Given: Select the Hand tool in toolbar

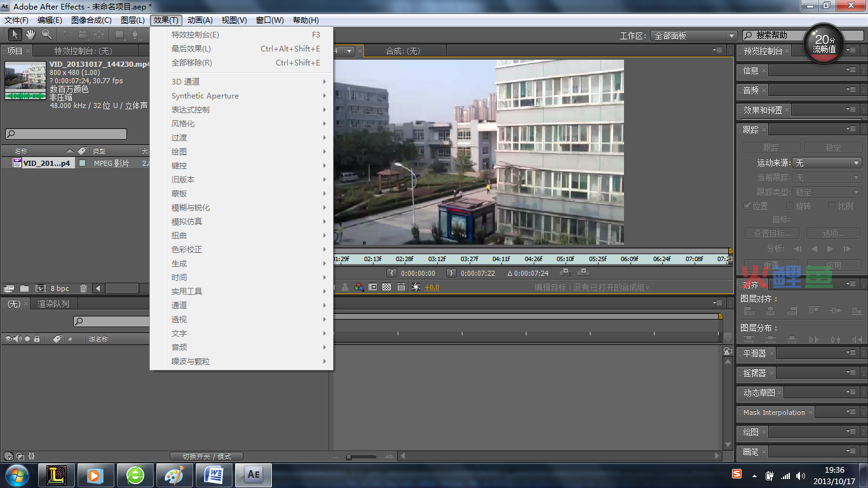Looking at the screenshot, I should 30,34.
